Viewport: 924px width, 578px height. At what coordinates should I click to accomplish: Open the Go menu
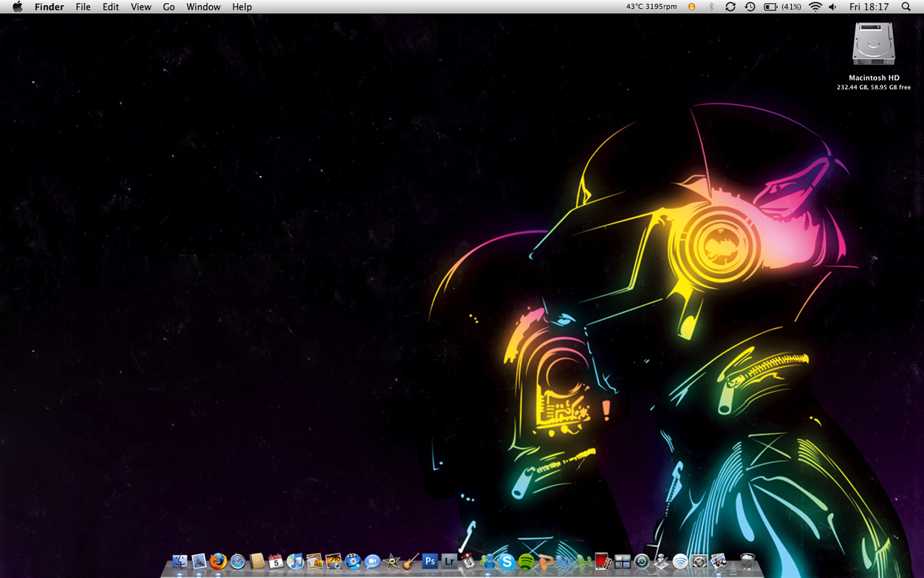[168, 7]
